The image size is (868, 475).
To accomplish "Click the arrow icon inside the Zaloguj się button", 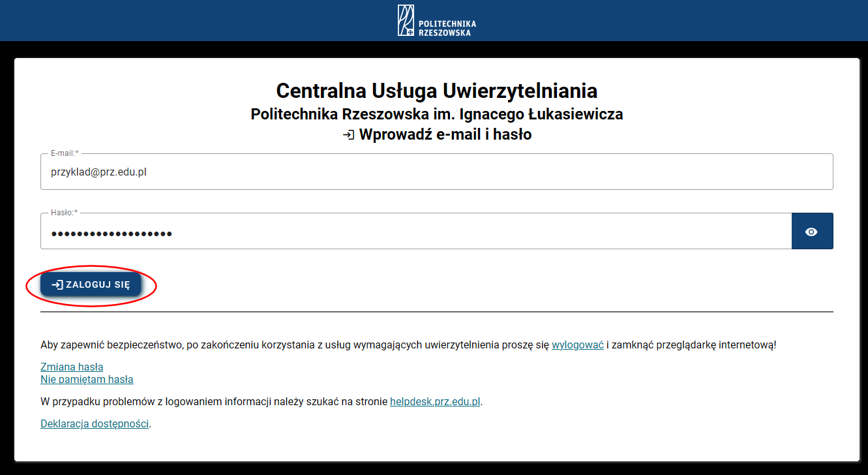I will [57, 285].
